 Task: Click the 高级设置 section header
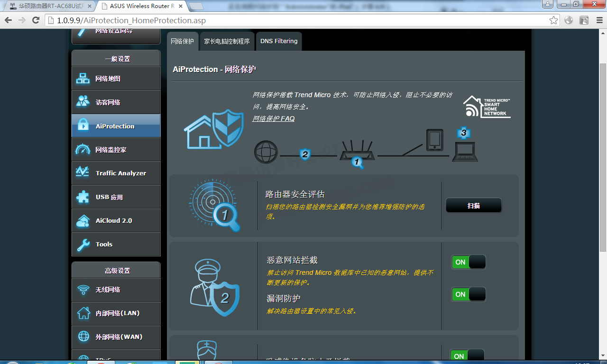(x=117, y=271)
